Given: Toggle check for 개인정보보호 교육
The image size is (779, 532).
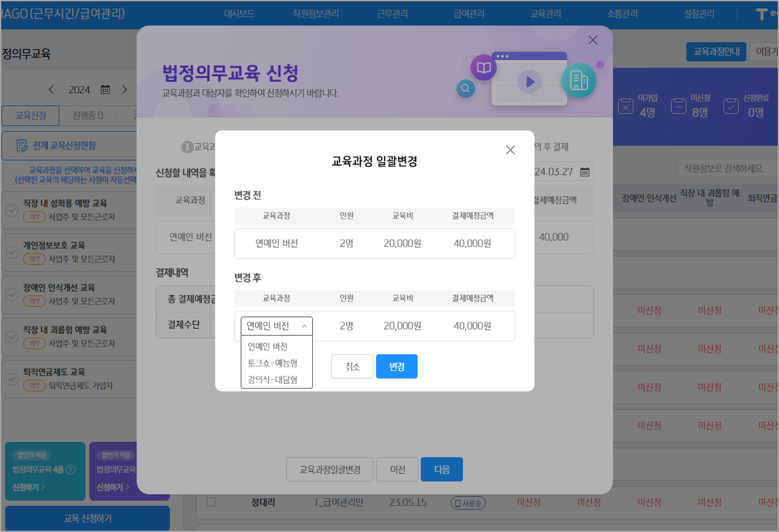Looking at the screenshot, I should [11, 252].
